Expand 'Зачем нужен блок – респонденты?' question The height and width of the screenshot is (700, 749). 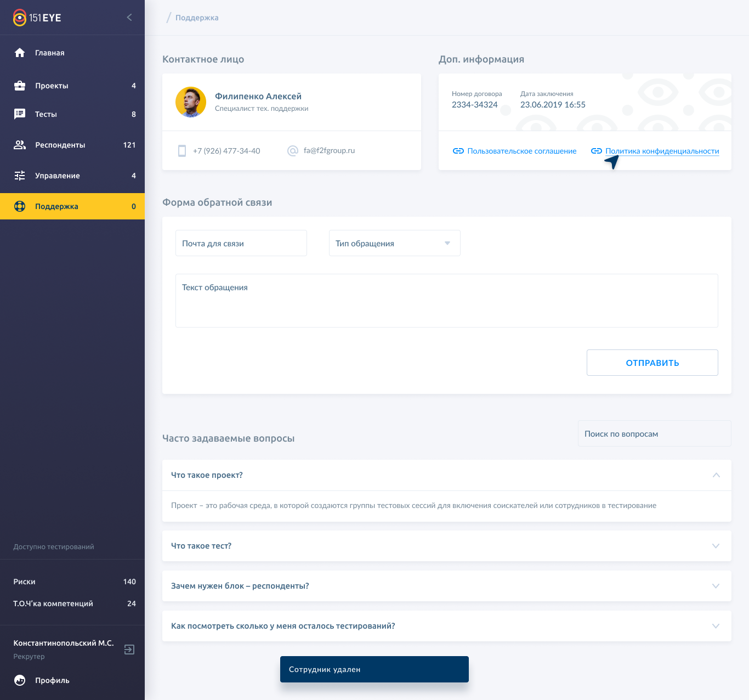click(x=716, y=586)
